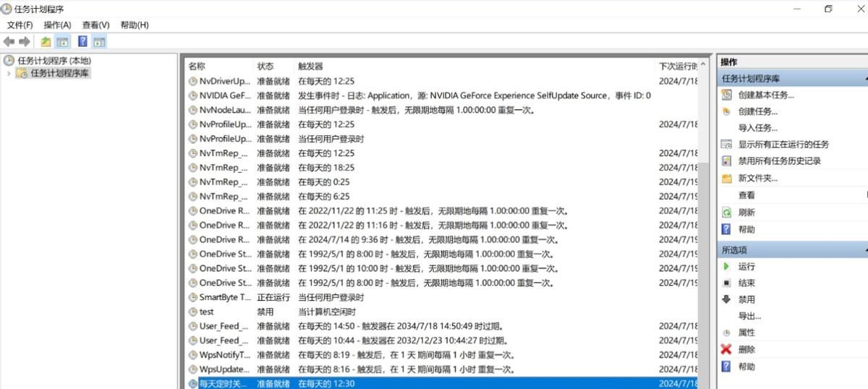
Task: Click the 禁用 down-arrow icon
Action: coord(727,299)
